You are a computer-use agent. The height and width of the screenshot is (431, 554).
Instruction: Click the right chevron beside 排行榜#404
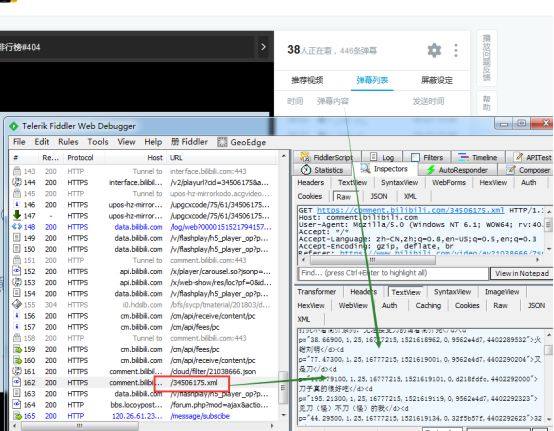coord(263,47)
